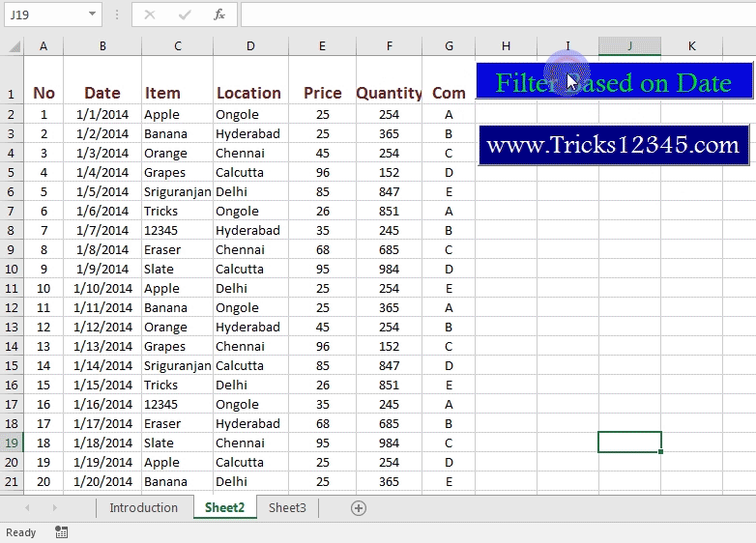Select the date 1/15/2014 cell

102,385
